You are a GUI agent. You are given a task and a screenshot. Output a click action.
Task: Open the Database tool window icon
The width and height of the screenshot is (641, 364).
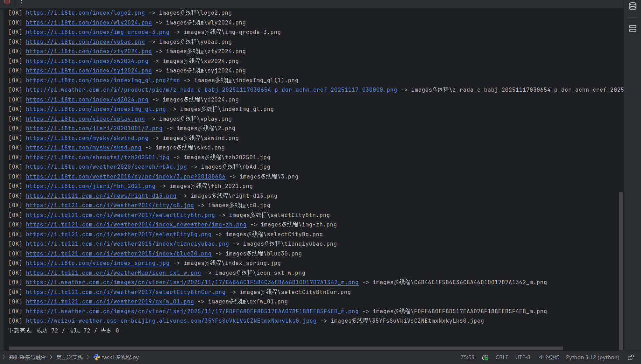[633, 6]
